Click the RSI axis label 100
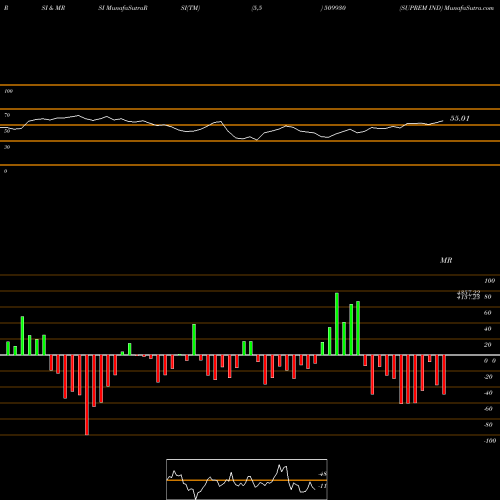The image size is (500, 500). [x=9, y=91]
